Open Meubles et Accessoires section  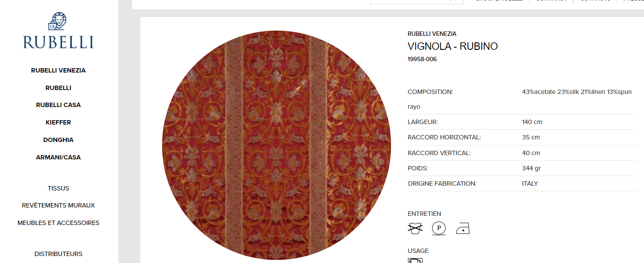[59, 223]
